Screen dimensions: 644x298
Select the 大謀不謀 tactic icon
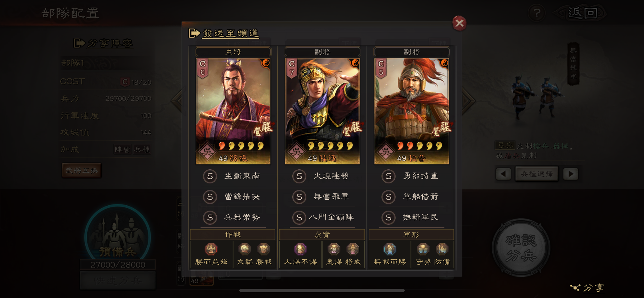point(300,249)
